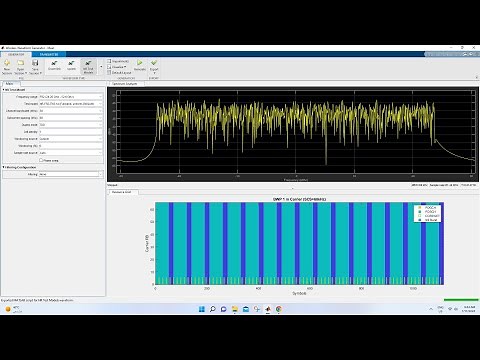Open the weather widget on taskbar
480x360 pixels.
pyautogui.click(x=13, y=309)
